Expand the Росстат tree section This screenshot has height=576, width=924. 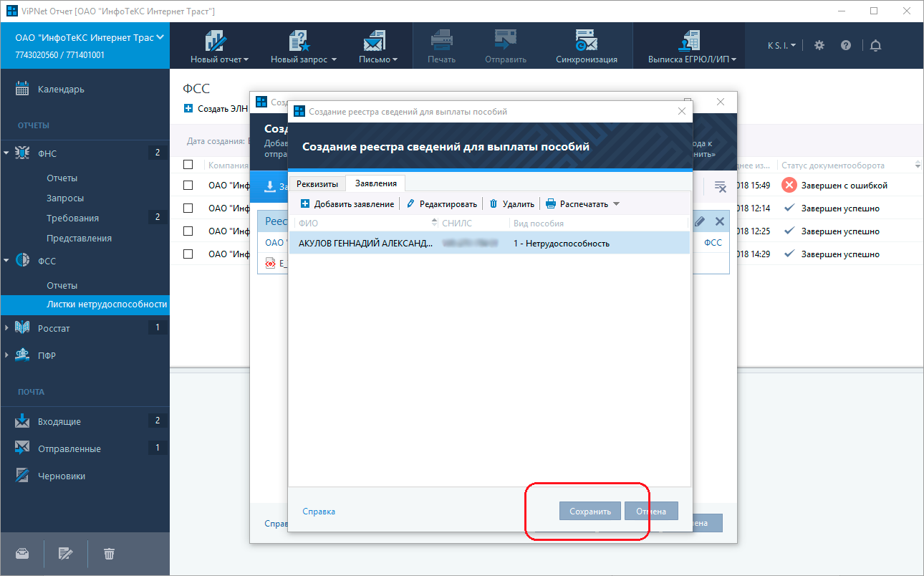coord(7,328)
